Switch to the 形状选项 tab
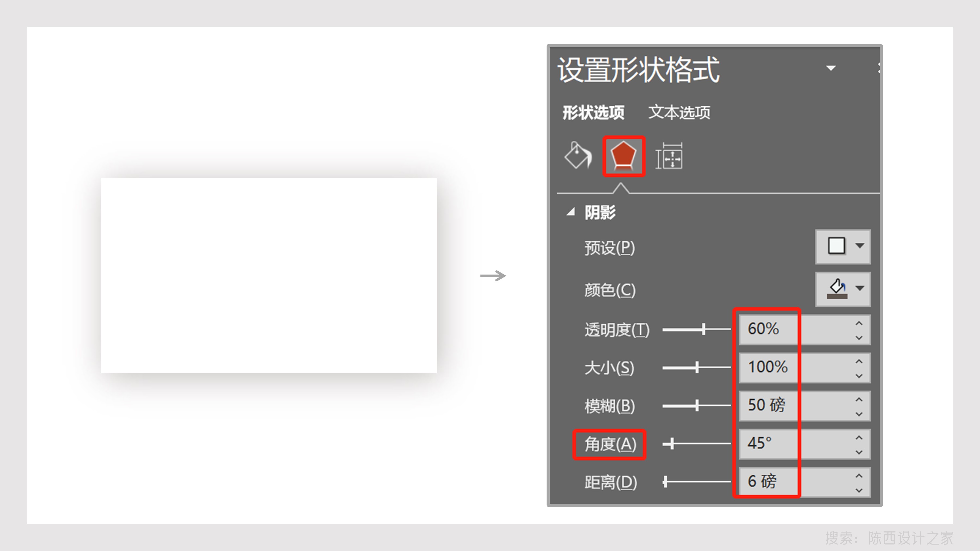This screenshot has height=551, width=980. click(593, 113)
